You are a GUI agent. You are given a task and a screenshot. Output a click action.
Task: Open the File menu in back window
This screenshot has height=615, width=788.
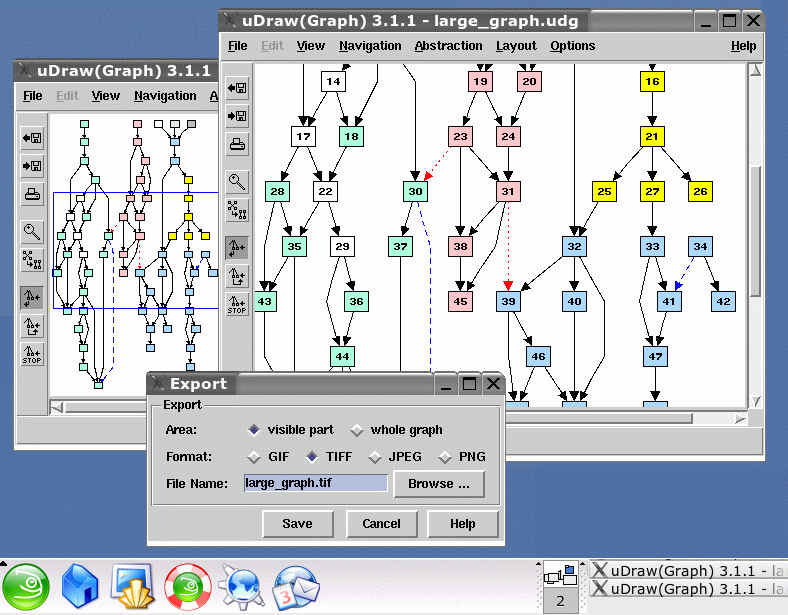tap(33, 95)
